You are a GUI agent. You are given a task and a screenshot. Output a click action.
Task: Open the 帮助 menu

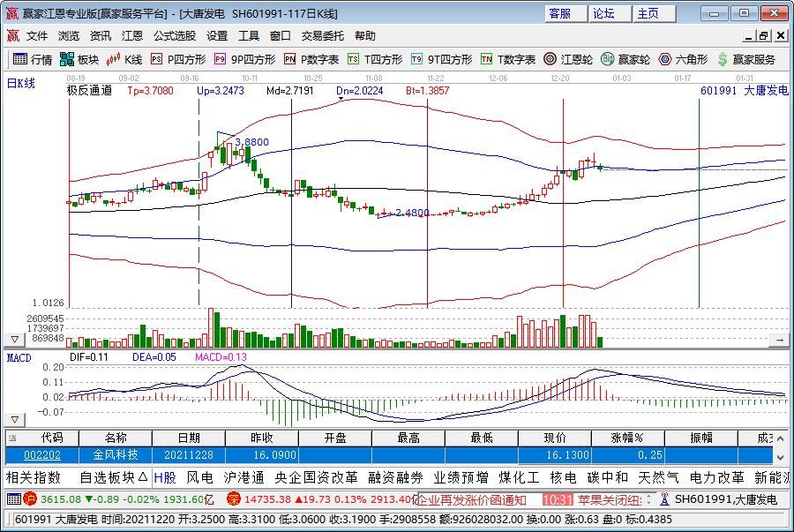[365, 36]
